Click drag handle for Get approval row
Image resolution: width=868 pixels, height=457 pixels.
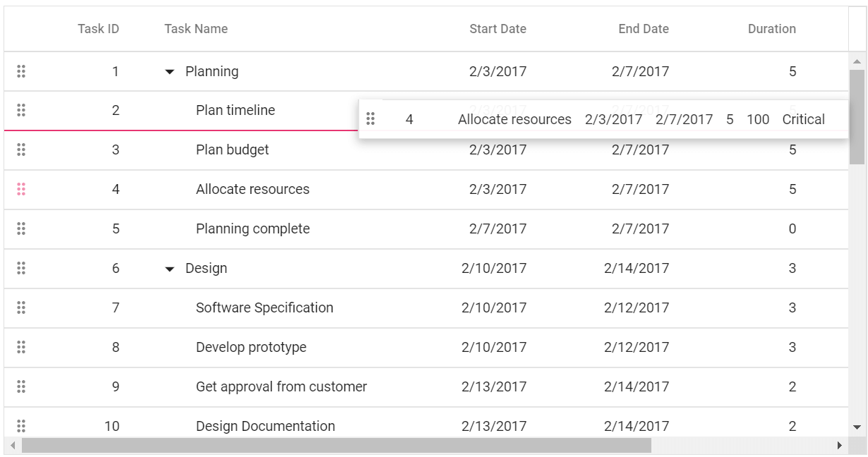coord(21,386)
